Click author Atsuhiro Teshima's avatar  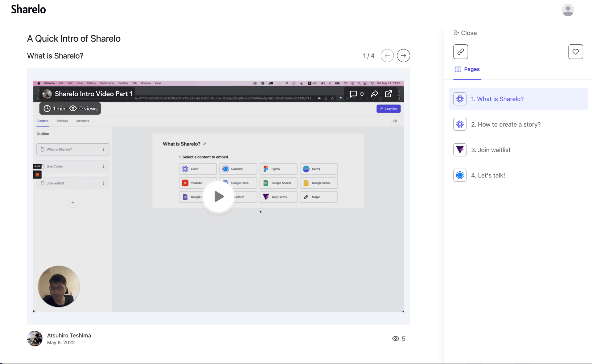pyautogui.click(x=35, y=338)
